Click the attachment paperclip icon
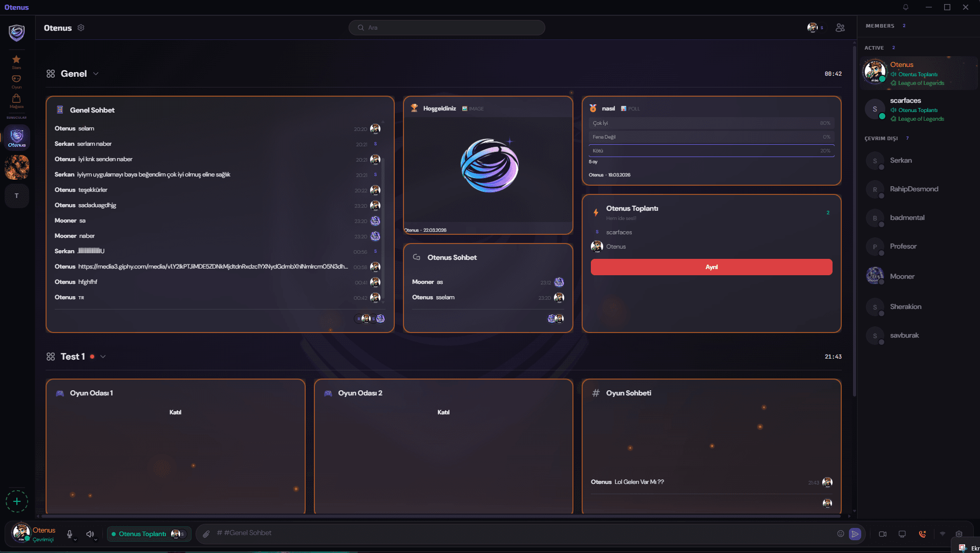The image size is (980, 553). click(x=206, y=534)
